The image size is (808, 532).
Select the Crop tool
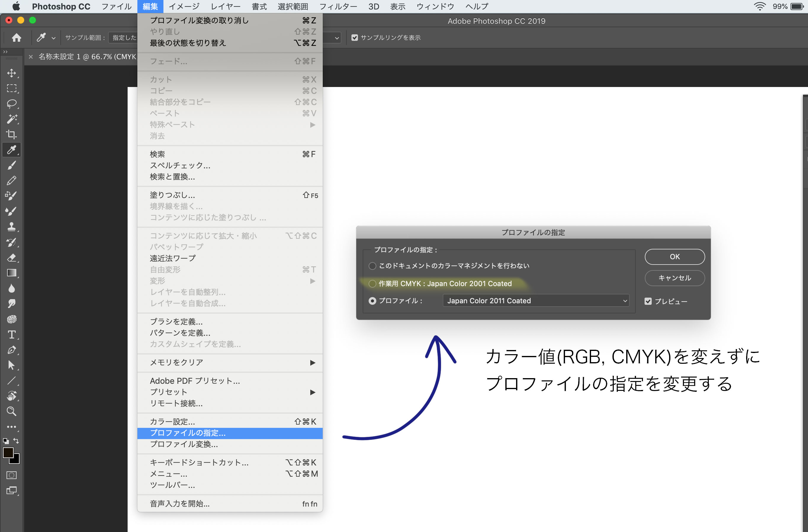point(12,134)
